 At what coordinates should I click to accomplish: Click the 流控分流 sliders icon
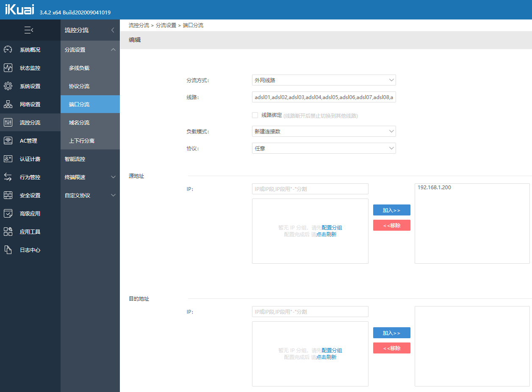point(8,122)
